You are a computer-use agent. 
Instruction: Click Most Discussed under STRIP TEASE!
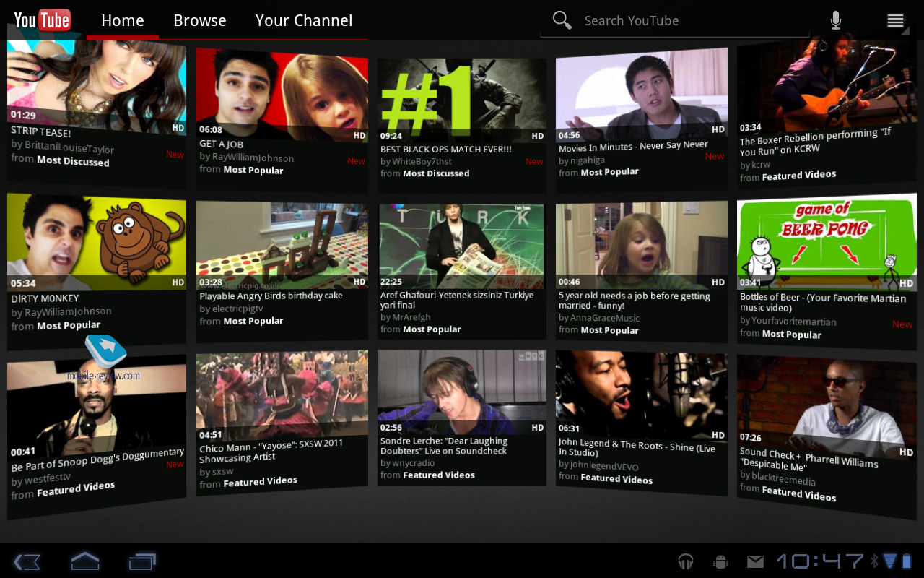coord(73,160)
